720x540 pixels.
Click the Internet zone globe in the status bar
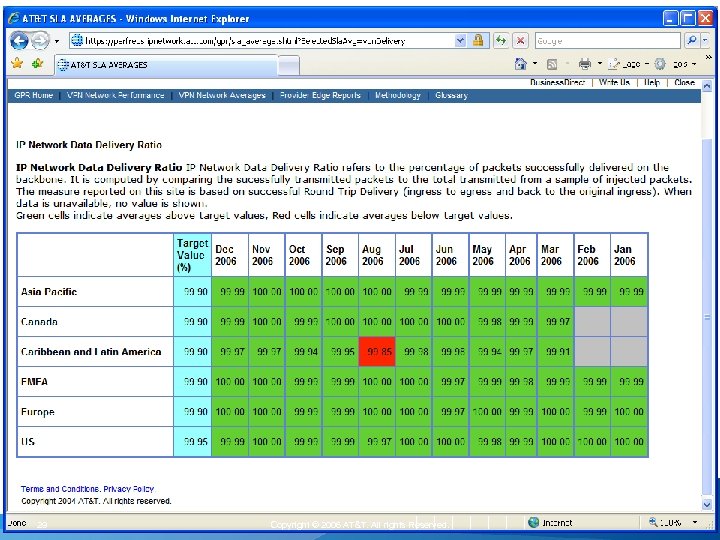533,523
